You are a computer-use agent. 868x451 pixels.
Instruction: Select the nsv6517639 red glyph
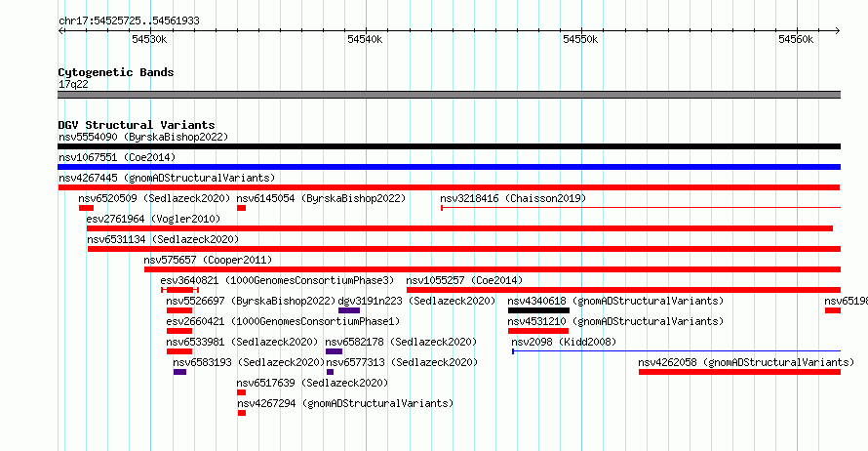click(241, 392)
